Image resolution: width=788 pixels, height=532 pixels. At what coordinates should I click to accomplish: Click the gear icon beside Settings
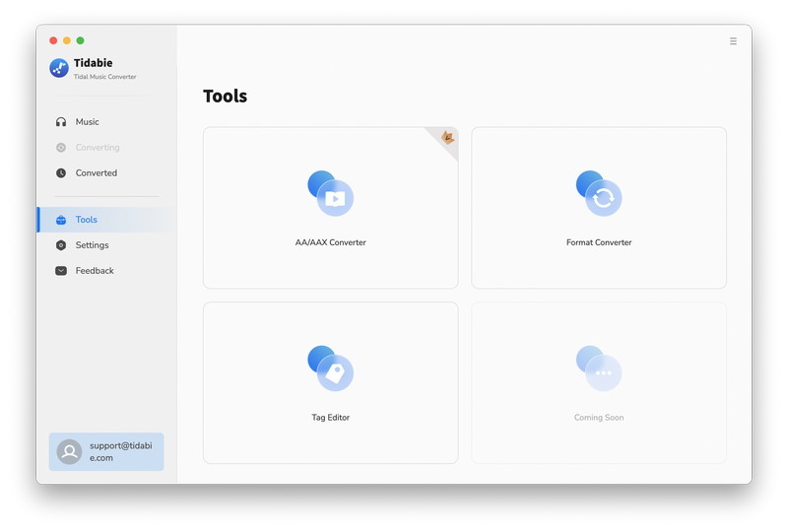tap(61, 245)
